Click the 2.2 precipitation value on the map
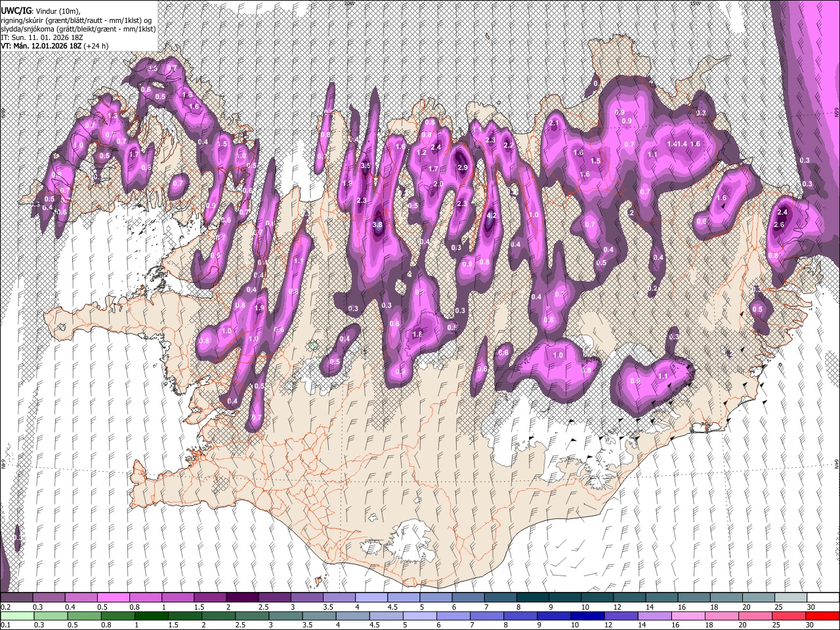 (508, 146)
